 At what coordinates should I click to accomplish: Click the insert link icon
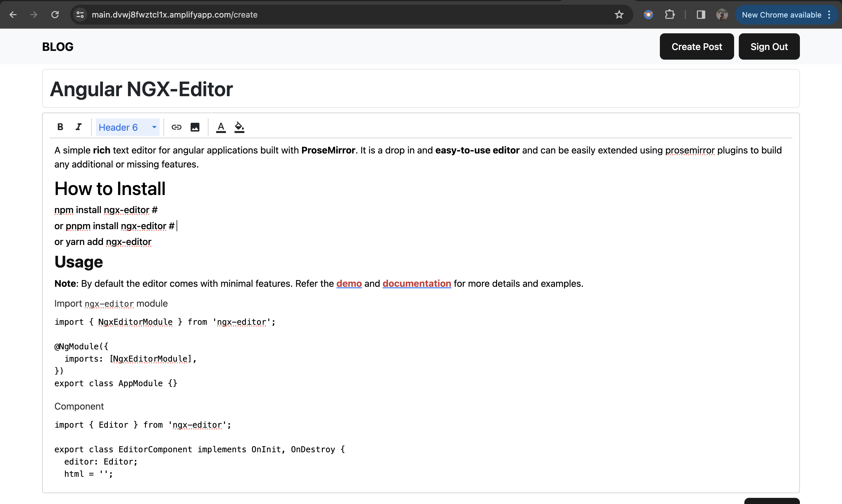pyautogui.click(x=176, y=127)
